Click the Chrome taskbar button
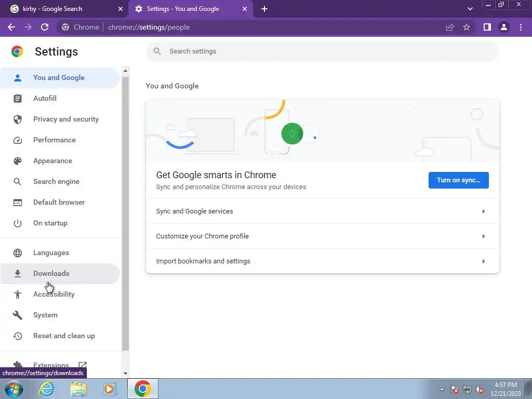This screenshot has width=532, height=399. point(143,389)
